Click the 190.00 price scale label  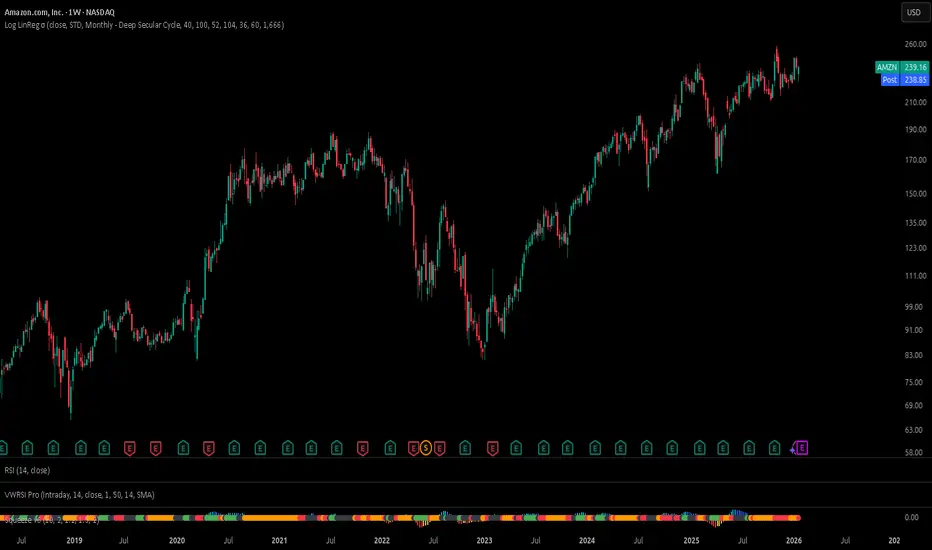pyautogui.click(x=915, y=130)
